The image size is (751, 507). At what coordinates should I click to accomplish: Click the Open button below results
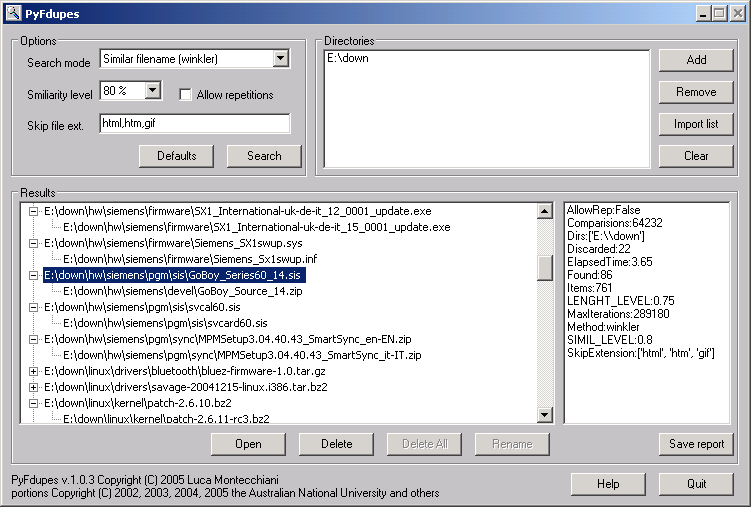point(248,444)
